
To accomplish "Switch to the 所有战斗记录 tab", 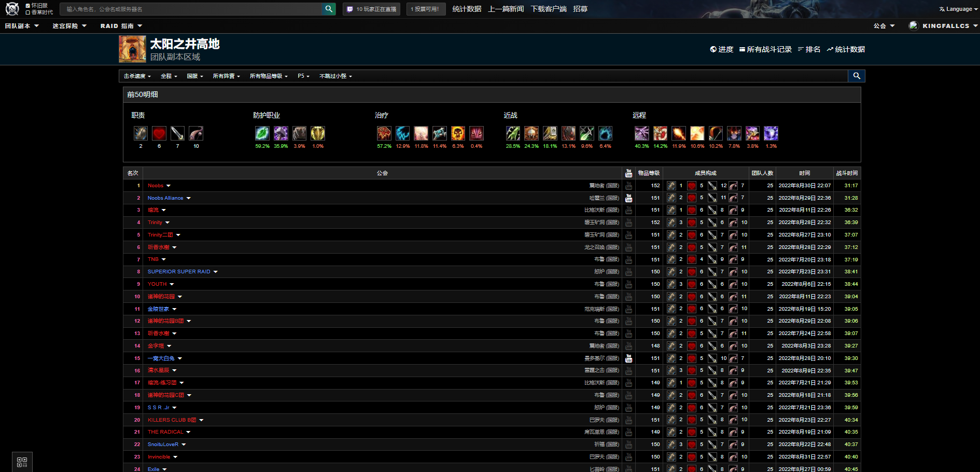I will click(x=765, y=49).
